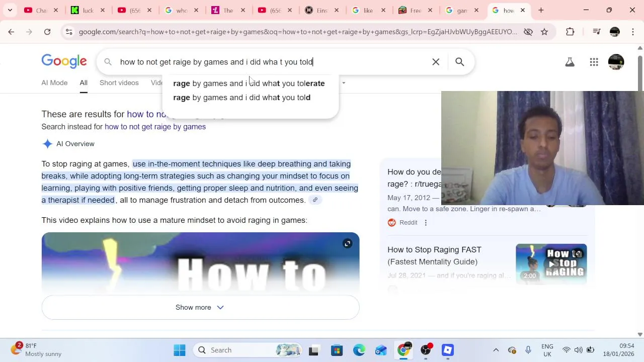Search instead for 'how to not get raige by games'
Screen dimensions: 644x362
155,127
